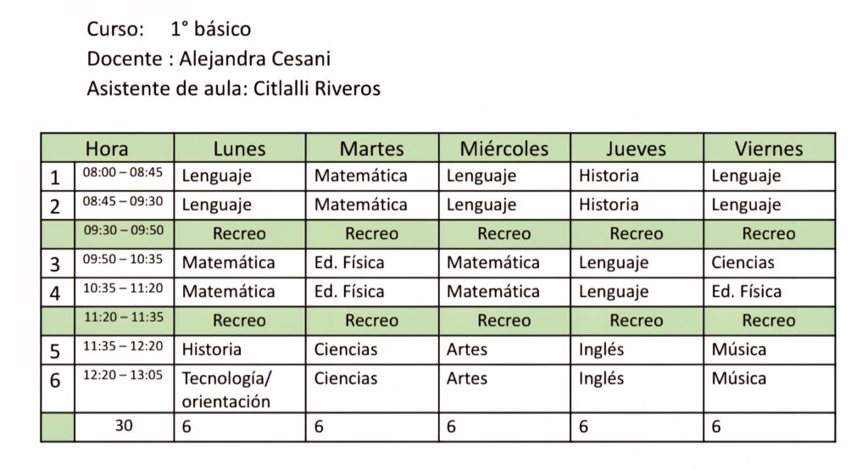Select Tecnología/orientación cell on Lunes
The width and height of the screenshot is (868, 470).
240,389
